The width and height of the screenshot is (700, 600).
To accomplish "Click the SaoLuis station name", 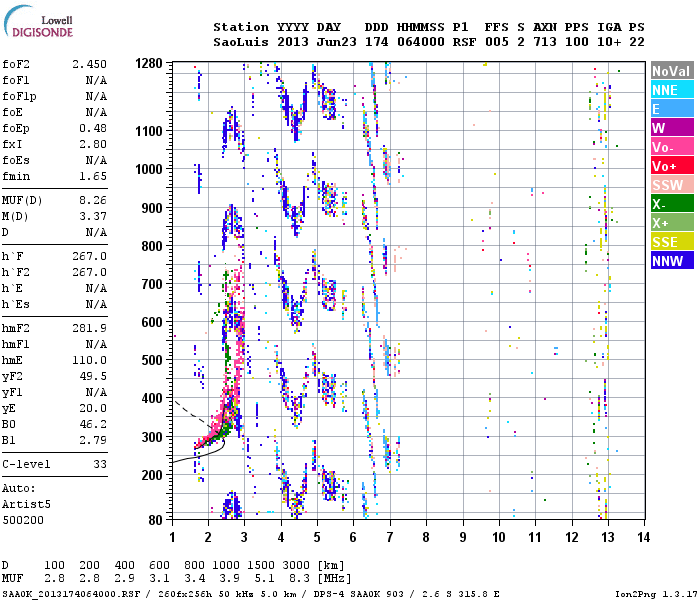I will 241,42.
